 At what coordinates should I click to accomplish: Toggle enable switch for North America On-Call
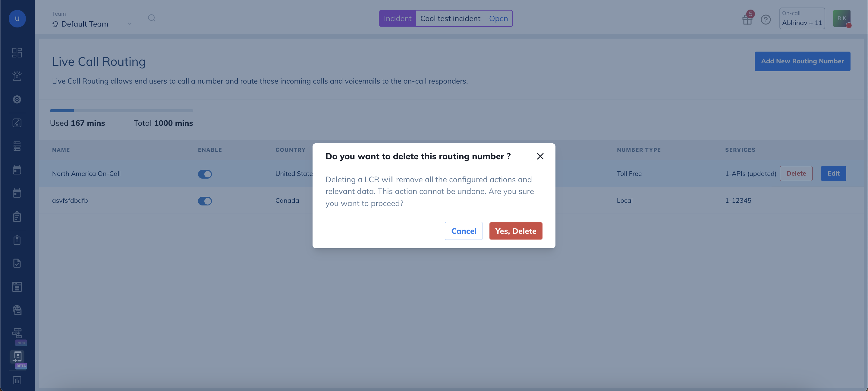tap(205, 174)
